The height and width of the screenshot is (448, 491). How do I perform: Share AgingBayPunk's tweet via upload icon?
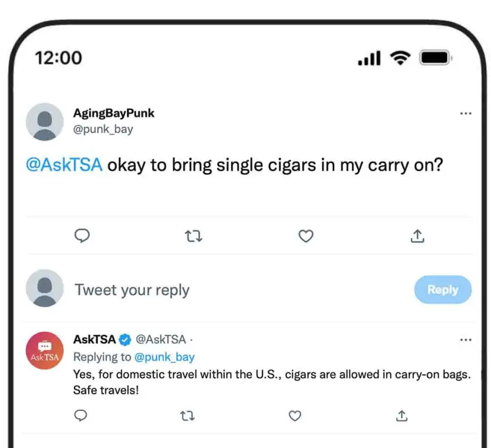(418, 236)
